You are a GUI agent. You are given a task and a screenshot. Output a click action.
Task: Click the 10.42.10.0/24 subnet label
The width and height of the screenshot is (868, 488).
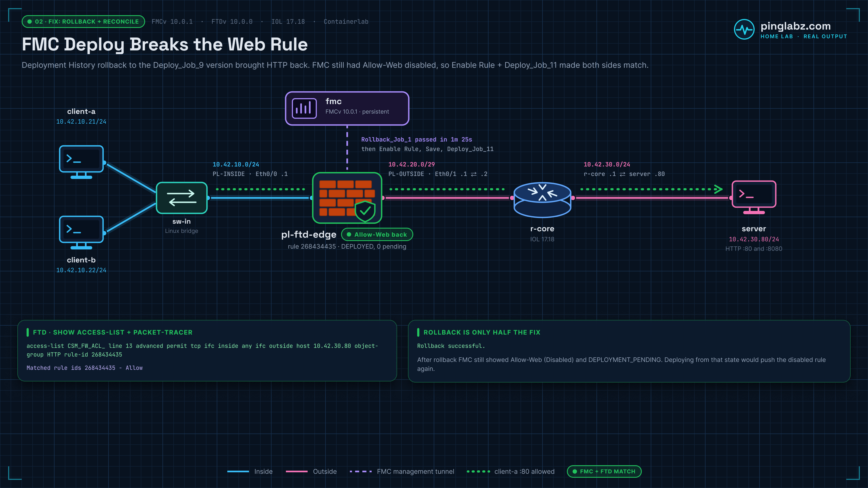coord(236,164)
